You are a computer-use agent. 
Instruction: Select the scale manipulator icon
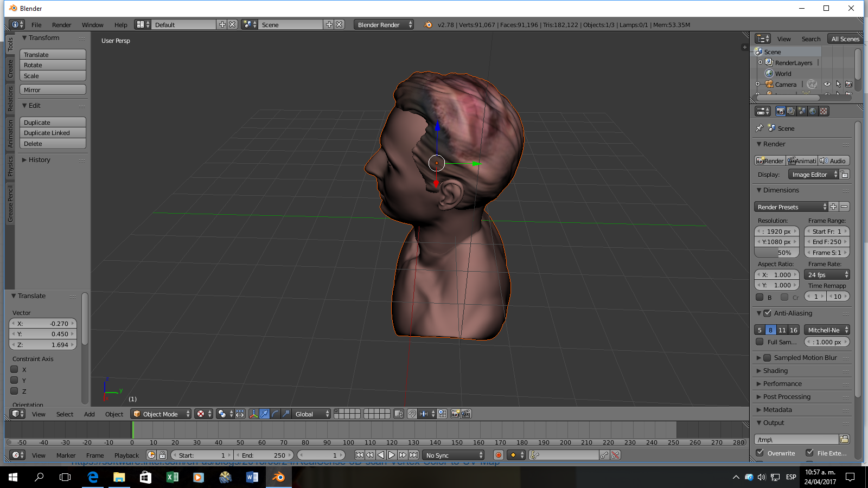pyautogui.click(x=286, y=414)
